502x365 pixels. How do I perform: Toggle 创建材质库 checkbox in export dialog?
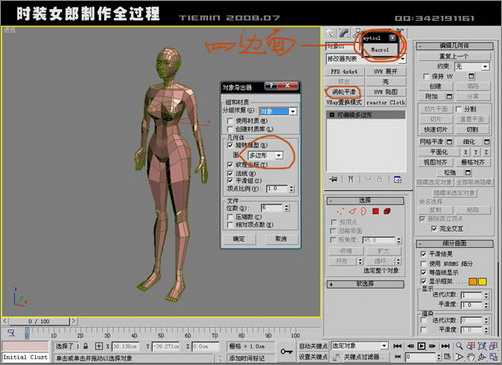[x=230, y=129]
